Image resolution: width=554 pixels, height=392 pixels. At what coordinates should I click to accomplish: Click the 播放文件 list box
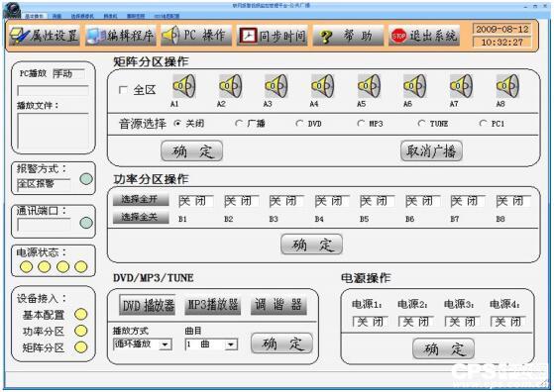[53, 131]
